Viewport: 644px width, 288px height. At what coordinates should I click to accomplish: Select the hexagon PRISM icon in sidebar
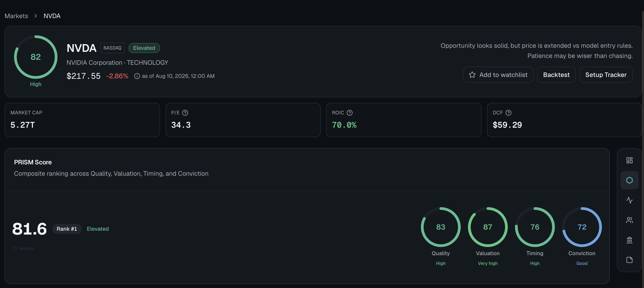click(629, 180)
